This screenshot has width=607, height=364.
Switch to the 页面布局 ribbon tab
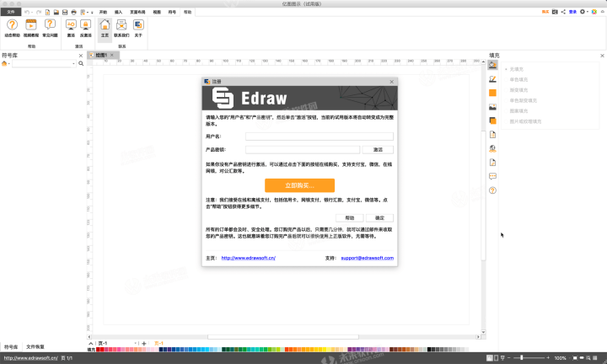pyautogui.click(x=137, y=12)
